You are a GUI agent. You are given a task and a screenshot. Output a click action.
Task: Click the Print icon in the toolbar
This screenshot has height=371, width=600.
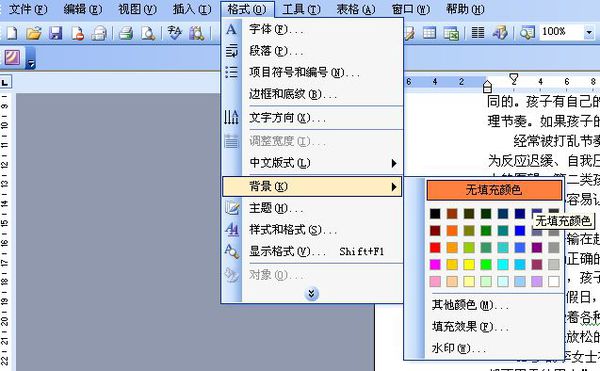pos(126,33)
